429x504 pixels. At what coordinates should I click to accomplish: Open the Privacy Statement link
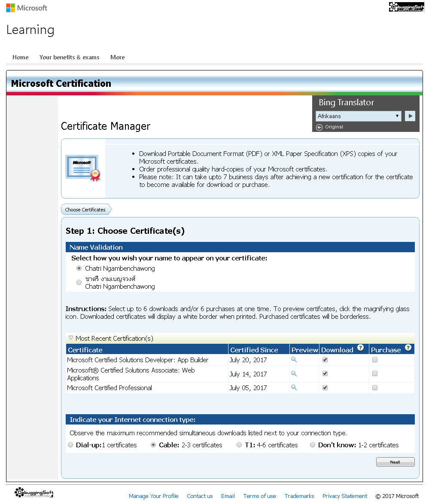(345, 496)
